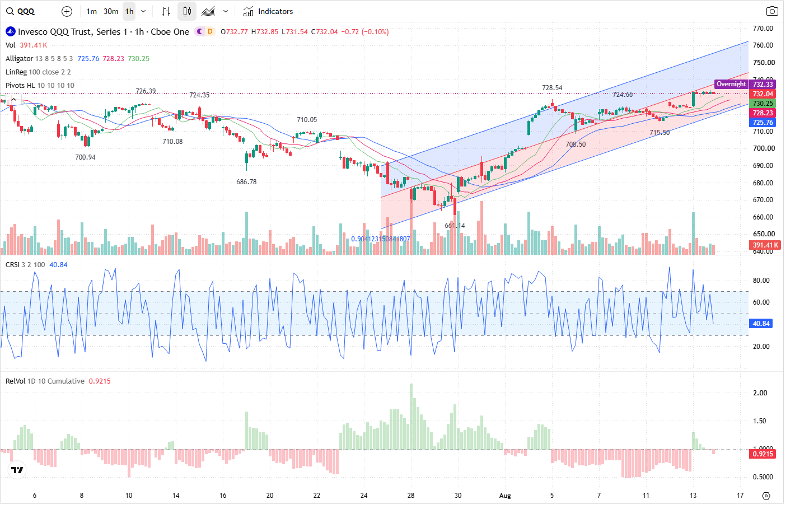Click the 710.08 pivot low label

(172, 142)
